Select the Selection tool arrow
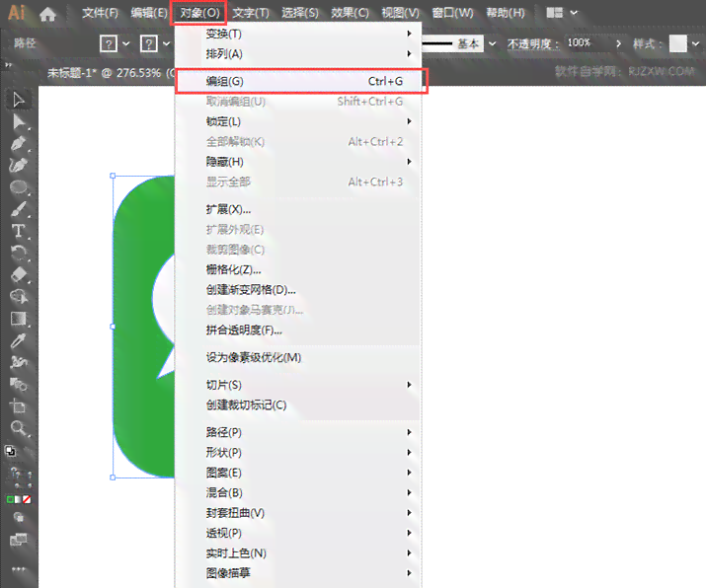Screen dimensions: 706x588 coord(18,100)
